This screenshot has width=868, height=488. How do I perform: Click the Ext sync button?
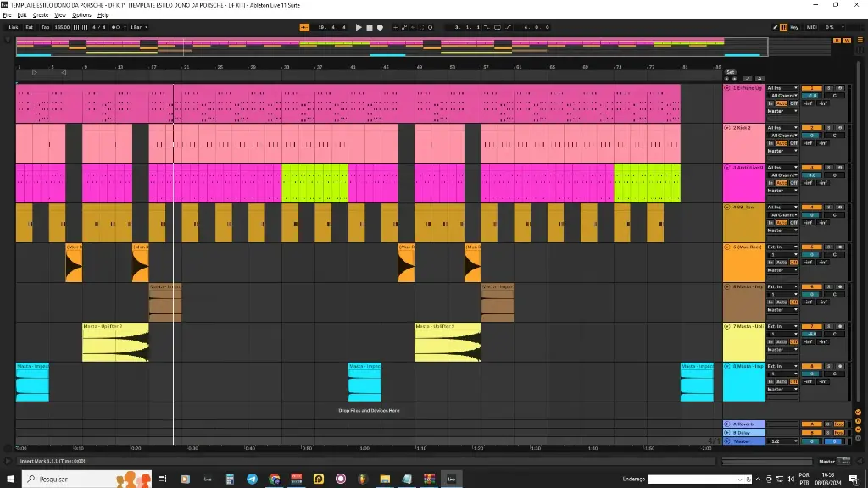30,27
